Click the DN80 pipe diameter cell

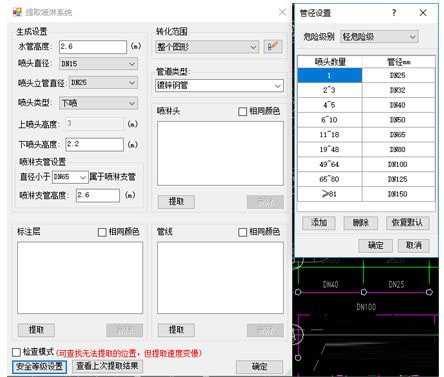coord(398,149)
